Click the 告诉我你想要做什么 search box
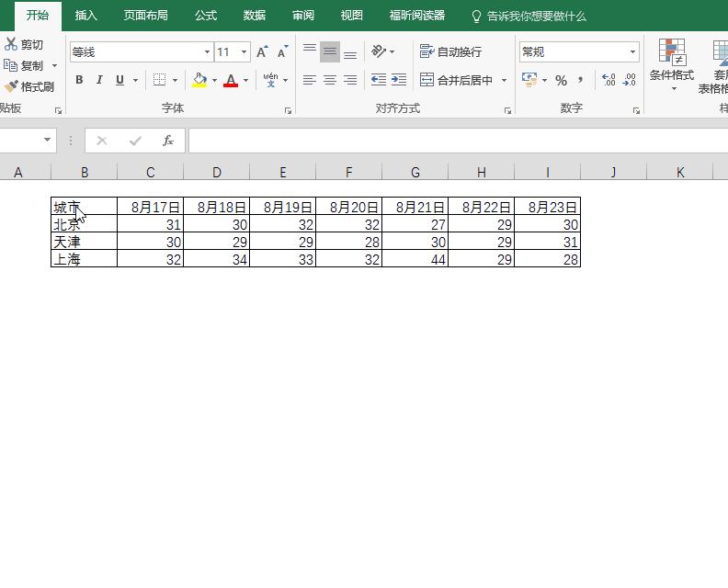Viewport: 728px width, 588px height. tap(529, 17)
